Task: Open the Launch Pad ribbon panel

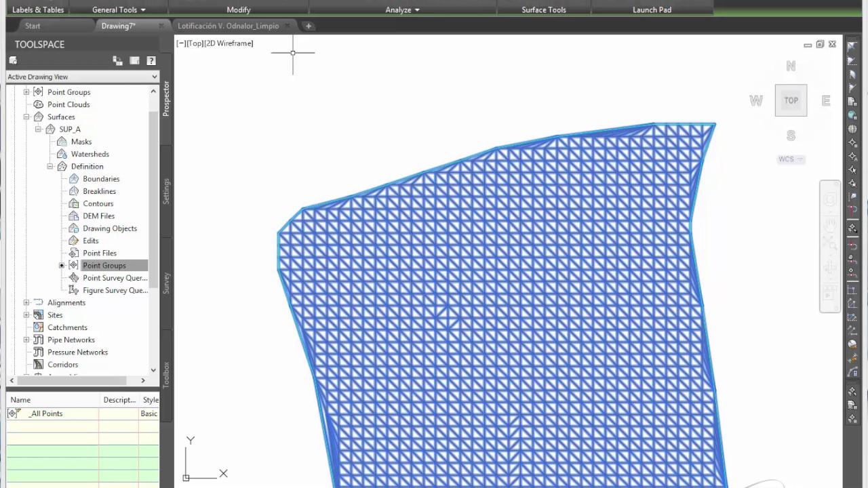Action: (x=652, y=9)
